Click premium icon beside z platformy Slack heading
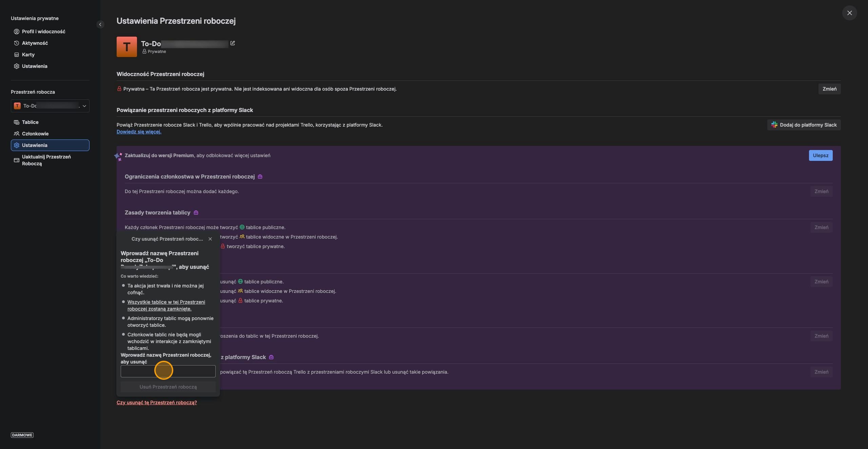 click(x=271, y=357)
